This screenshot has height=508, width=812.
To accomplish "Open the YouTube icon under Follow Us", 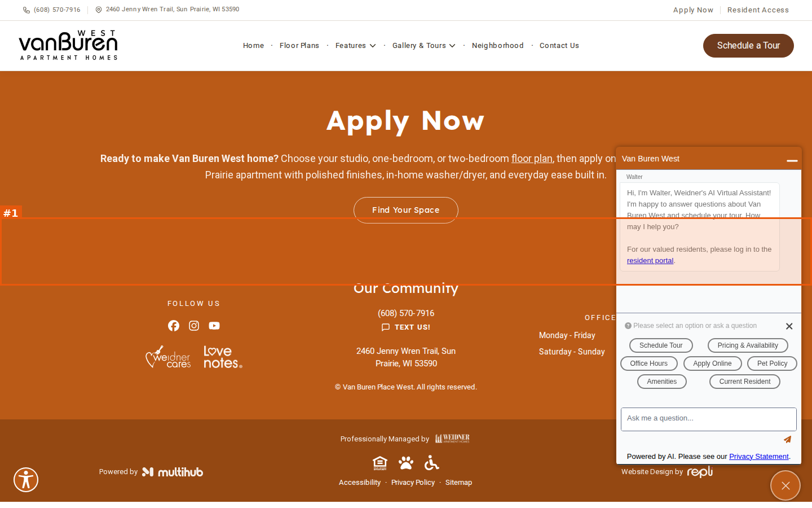I will (x=214, y=326).
